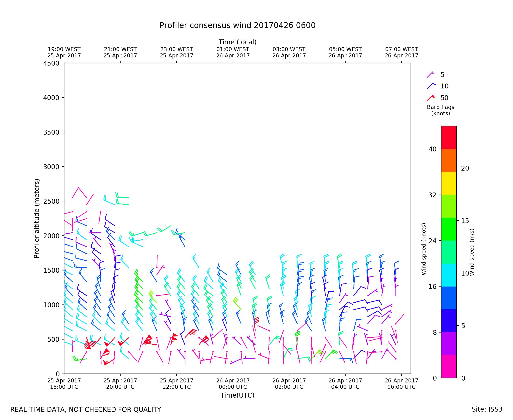Click the 'Profiler altitude (meters)' axis label
This screenshot has height=420, width=513.
pyautogui.click(x=37, y=218)
